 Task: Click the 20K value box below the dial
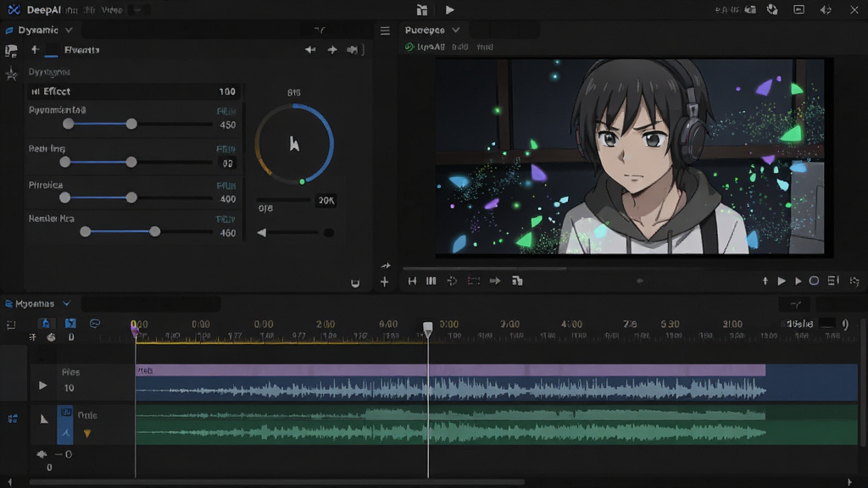point(326,200)
